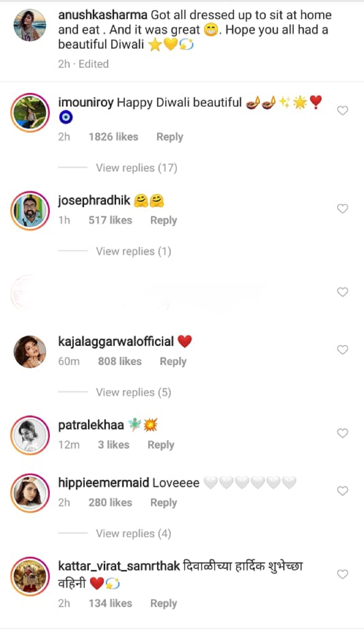Like imouniroy's Happy Diwali comment
Image resolution: width=364 pixels, height=635 pixels.
coord(342,111)
